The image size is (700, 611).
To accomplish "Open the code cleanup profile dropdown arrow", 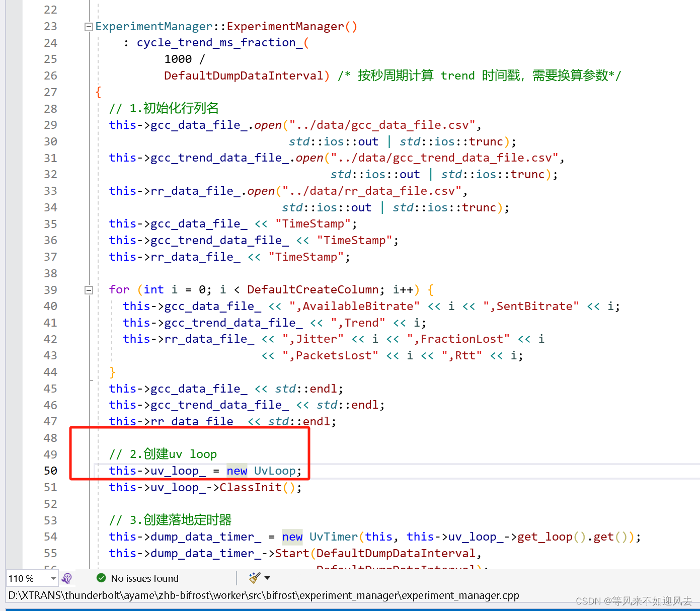I will coord(267,578).
